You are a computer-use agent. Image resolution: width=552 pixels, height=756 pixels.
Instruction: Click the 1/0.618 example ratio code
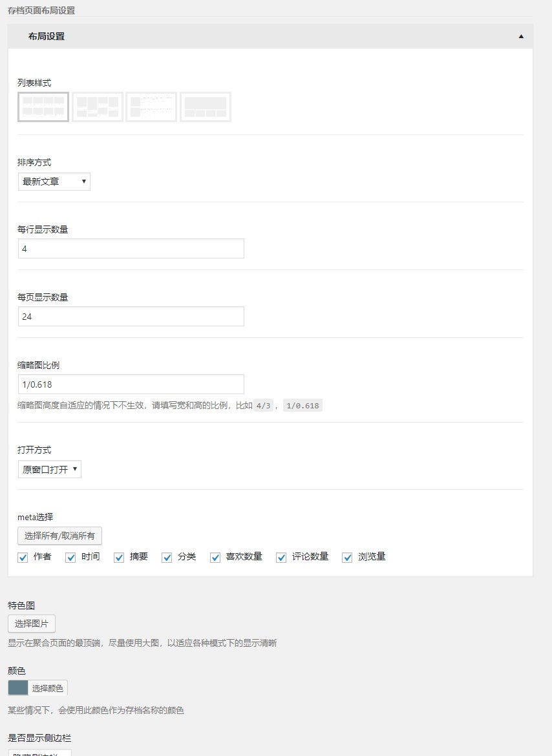click(x=303, y=406)
